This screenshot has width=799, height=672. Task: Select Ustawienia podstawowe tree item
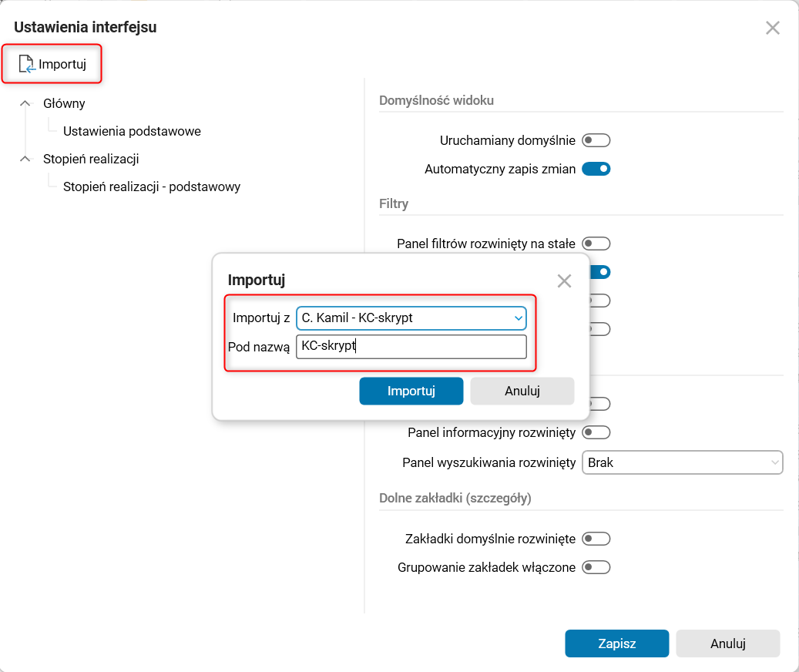(x=132, y=131)
